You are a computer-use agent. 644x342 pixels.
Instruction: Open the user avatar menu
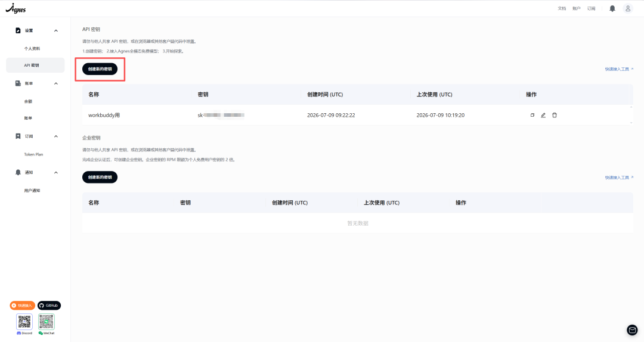click(x=627, y=8)
